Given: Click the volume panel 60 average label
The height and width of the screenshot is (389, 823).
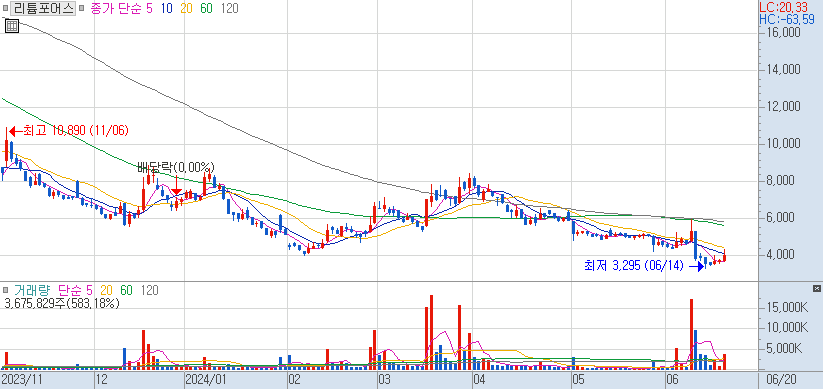Looking at the screenshot, I should click(126, 290).
